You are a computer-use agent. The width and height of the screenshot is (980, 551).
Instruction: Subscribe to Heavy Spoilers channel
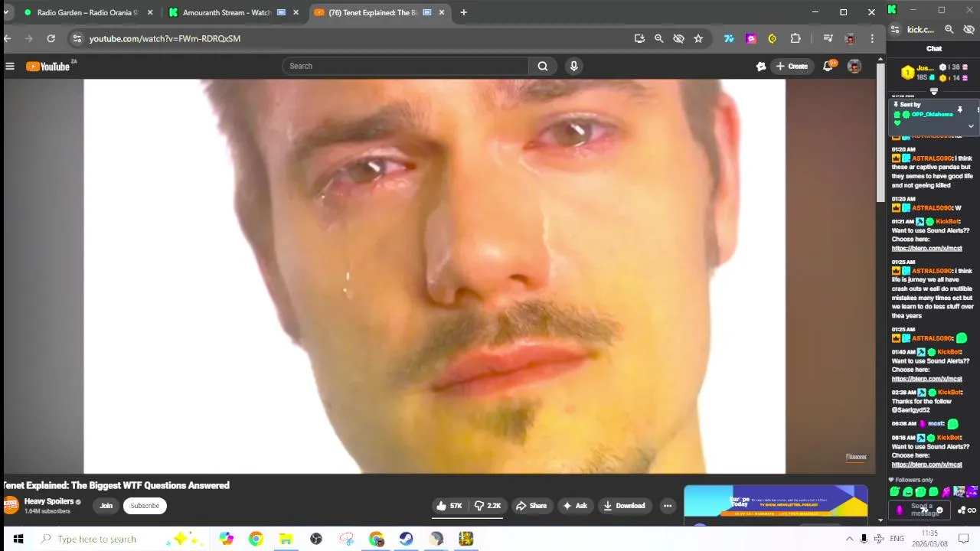point(145,506)
